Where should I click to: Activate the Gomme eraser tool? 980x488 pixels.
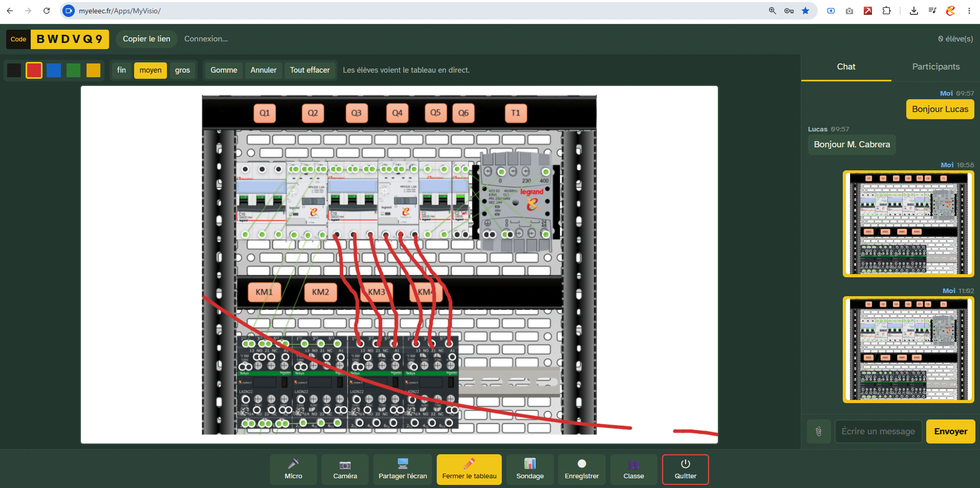click(x=224, y=70)
